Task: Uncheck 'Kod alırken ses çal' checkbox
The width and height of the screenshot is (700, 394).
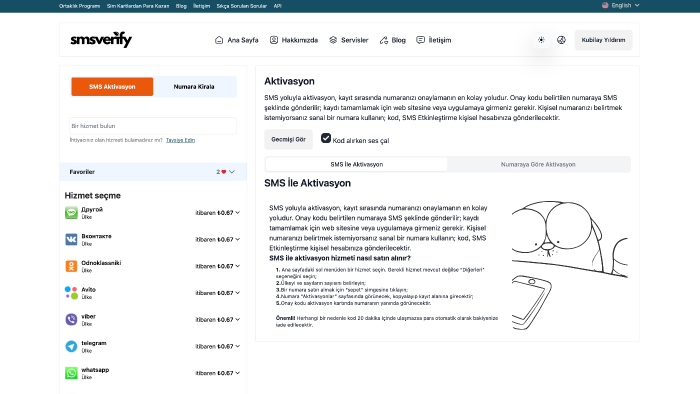Action: pyautogui.click(x=326, y=138)
